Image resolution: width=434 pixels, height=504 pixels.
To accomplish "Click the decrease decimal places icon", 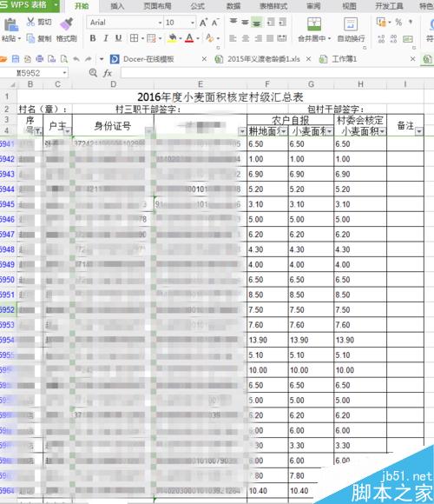I will tap(394, 39).
